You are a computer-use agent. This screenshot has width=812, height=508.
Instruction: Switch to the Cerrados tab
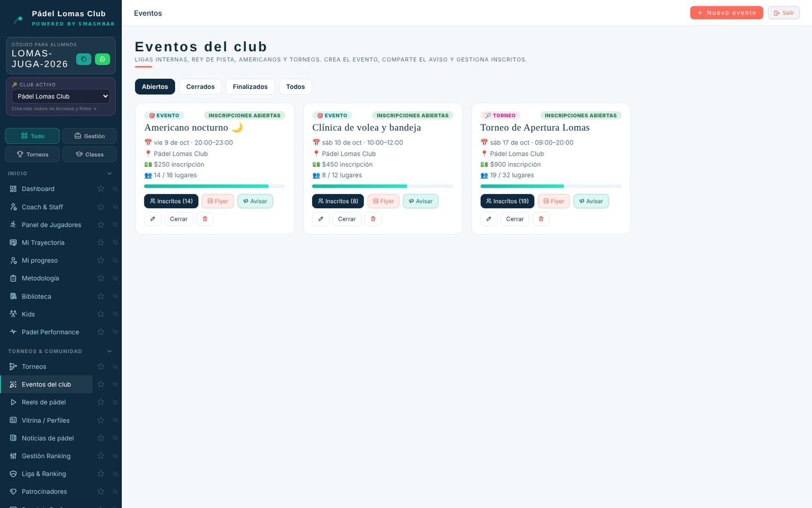pos(200,87)
